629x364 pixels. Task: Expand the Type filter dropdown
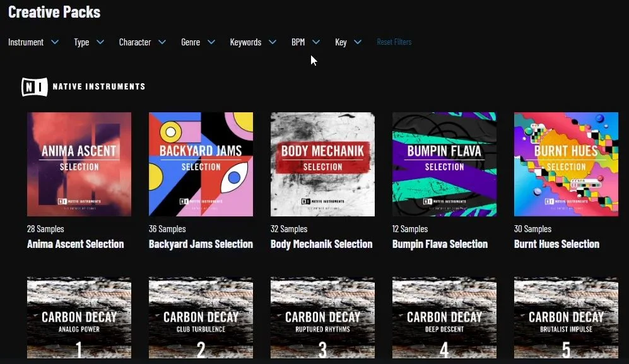click(x=89, y=42)
